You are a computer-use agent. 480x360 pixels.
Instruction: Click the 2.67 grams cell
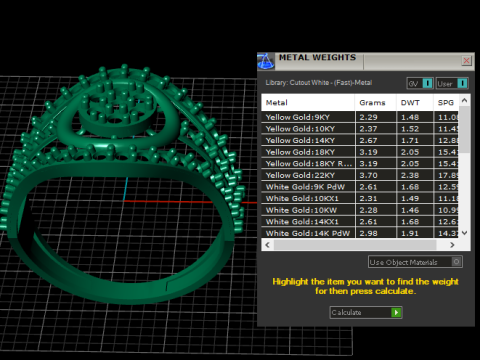coord(376,141)
